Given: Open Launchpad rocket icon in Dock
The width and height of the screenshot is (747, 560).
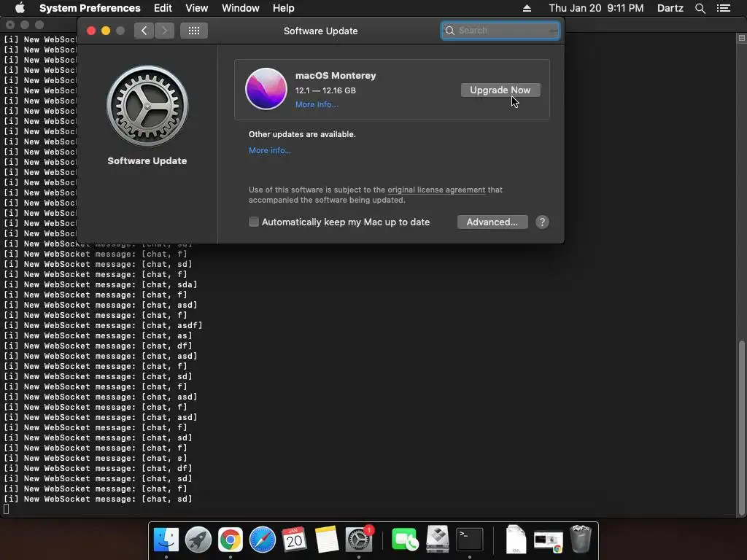Looking at the screenshot, I should pyautogui.click(x=198, y=540).
